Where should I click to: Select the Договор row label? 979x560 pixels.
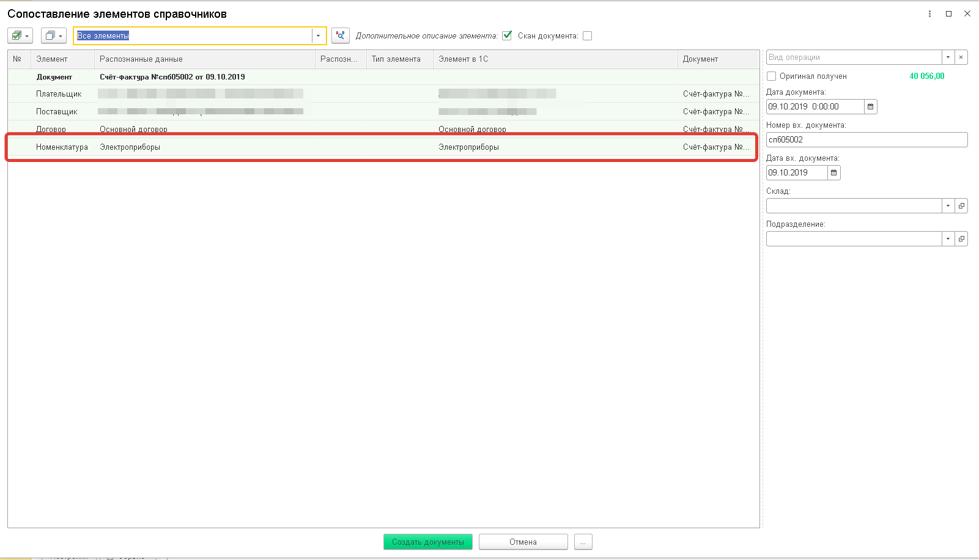51,130
